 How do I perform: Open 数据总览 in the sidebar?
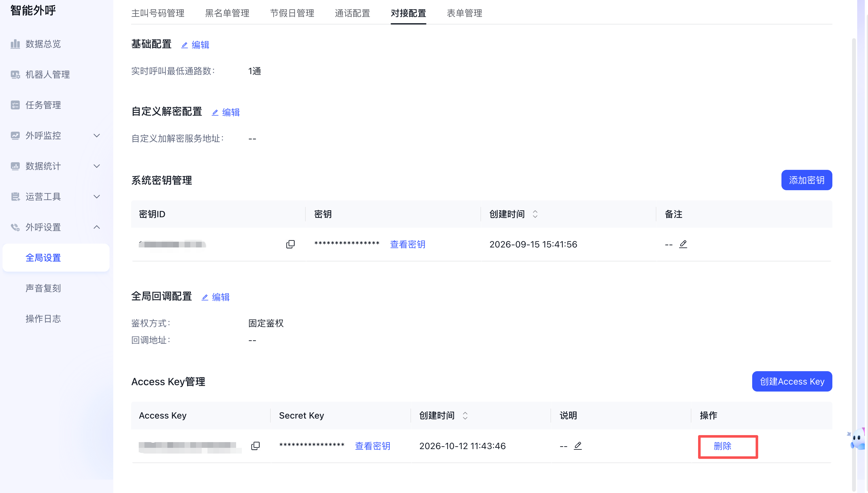tap(43, 44)
